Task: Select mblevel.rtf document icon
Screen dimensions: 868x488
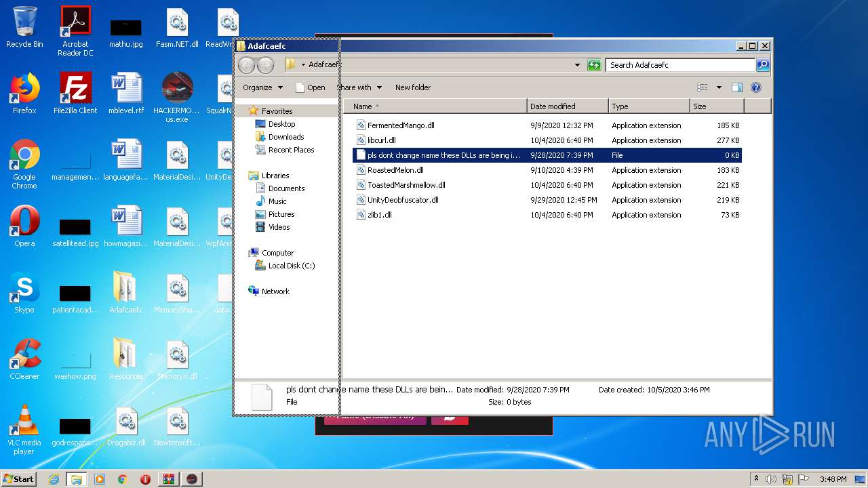Action: click(126, 94)
